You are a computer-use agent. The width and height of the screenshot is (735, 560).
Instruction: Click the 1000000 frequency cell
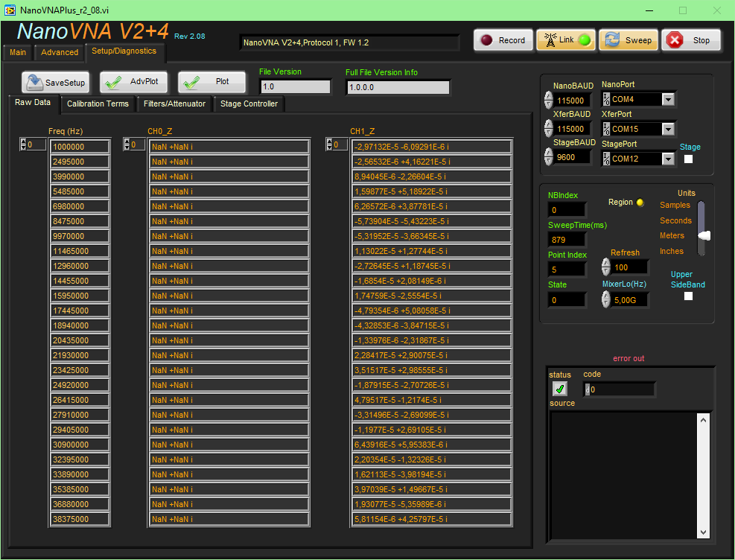(80, 147)
